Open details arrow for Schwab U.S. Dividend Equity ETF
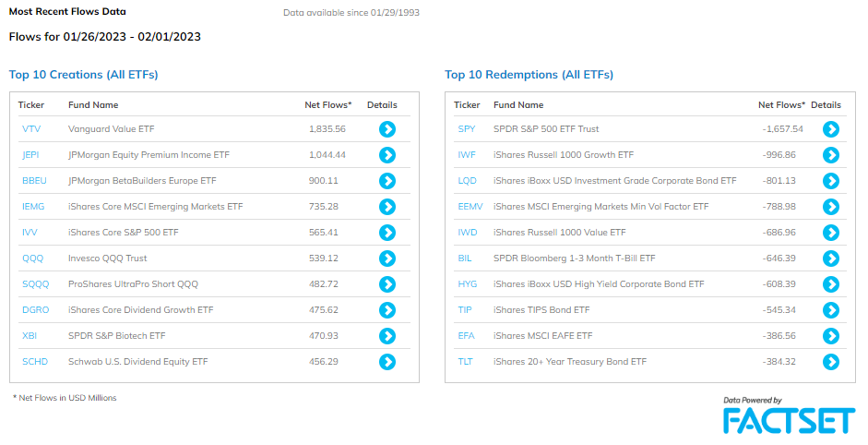 (x=387, y=362)
